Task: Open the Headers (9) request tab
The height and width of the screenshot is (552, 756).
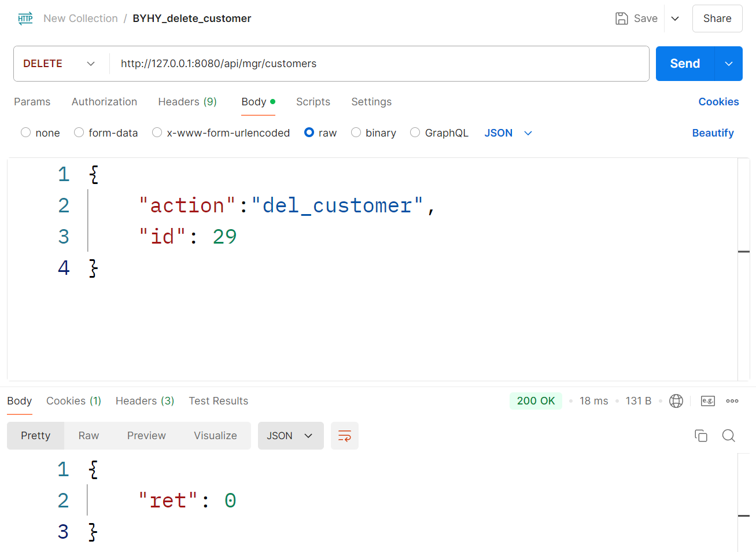Action: [x=187, y=102]
